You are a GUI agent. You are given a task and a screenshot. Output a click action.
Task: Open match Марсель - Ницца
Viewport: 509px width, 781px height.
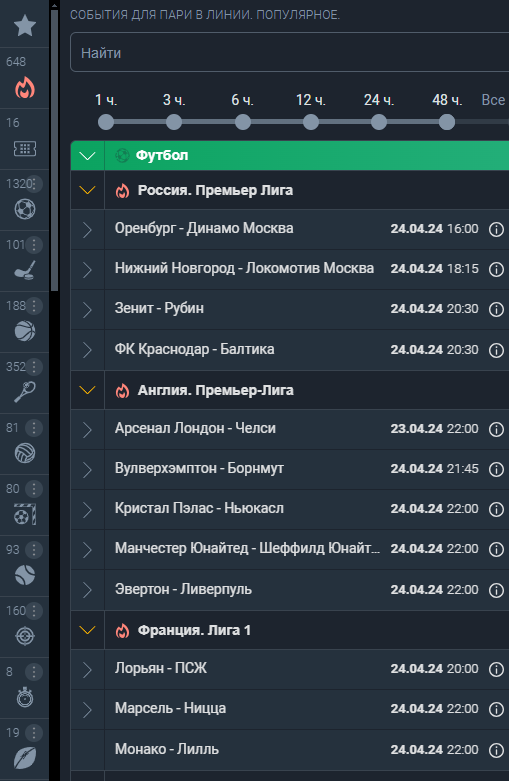click(170, 708)
